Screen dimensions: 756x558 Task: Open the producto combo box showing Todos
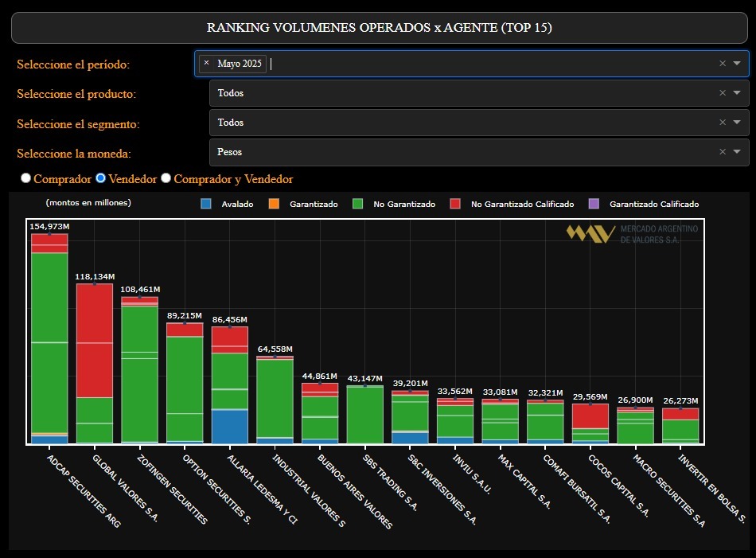point(479,93)
